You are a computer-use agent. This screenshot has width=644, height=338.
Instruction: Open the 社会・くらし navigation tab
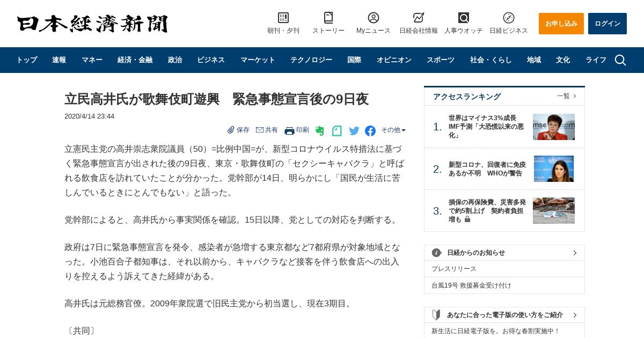coord(491,60)
